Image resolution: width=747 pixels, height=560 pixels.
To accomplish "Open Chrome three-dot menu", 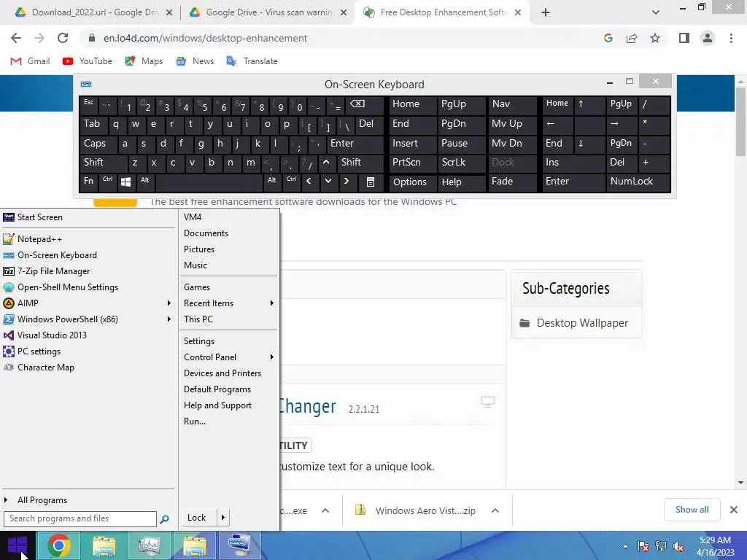I will click(731, 38).
